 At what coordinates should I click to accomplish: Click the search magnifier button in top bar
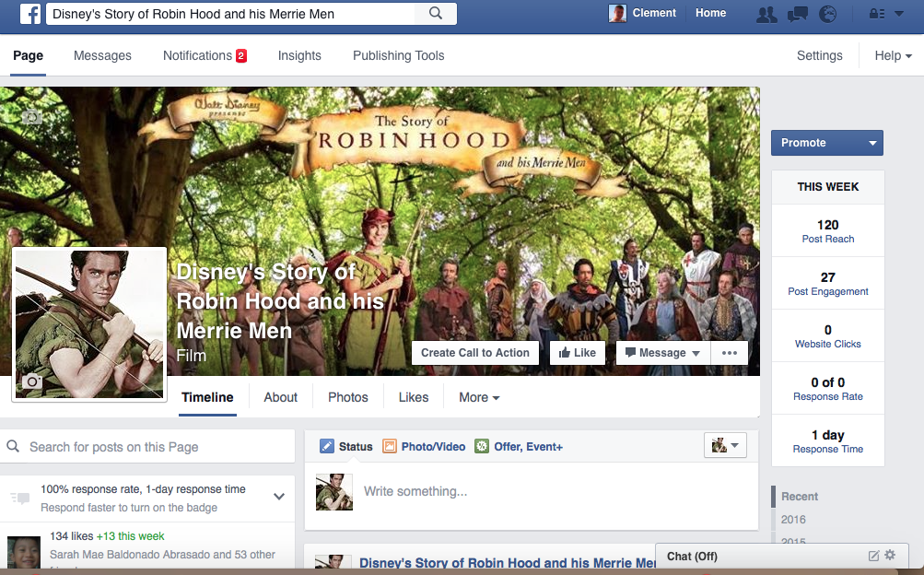[436, 13]
